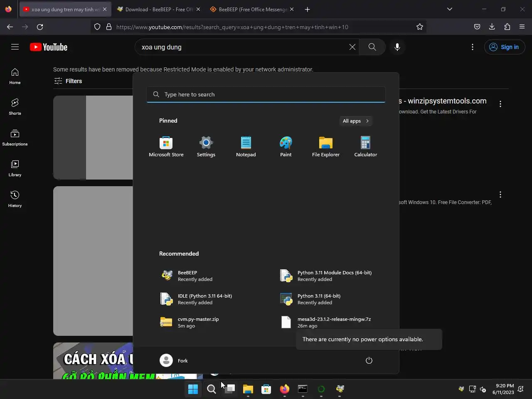532x399 pixels.
Task: Open BeeBEEP from the taskbar
Action: pyautogui.click(x=340, y=389)
